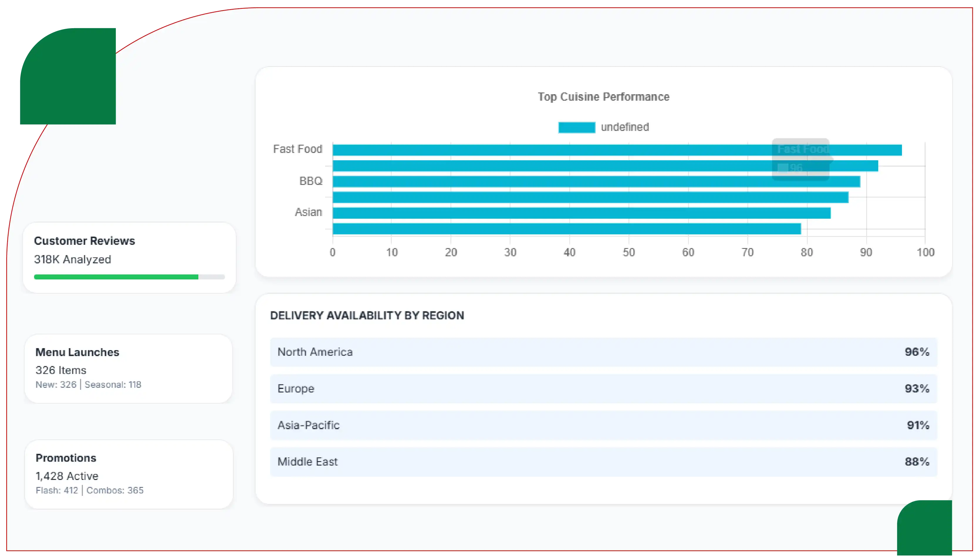
Task: Select the Fast Food bar in chart
Action: click(617, 150)
